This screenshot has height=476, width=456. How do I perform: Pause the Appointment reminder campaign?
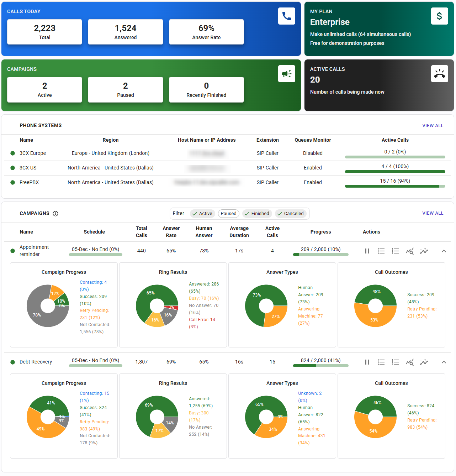[367, 251]
